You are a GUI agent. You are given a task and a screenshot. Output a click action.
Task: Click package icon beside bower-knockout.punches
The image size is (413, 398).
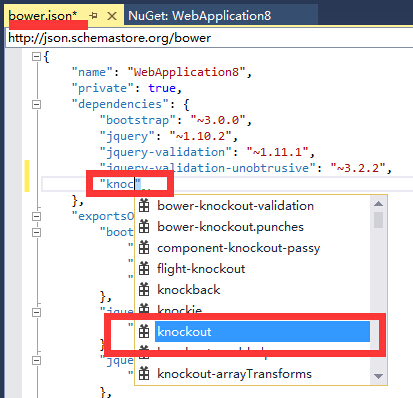click(144, 227)
